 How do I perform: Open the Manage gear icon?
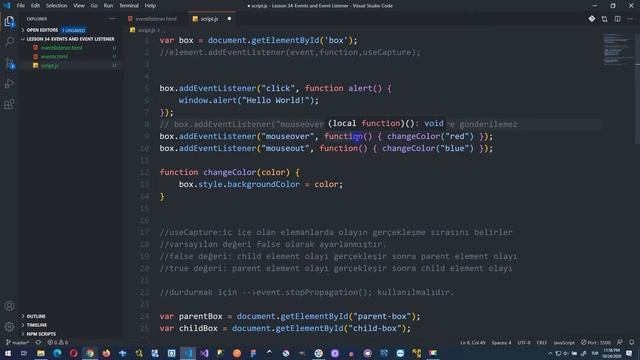(9, 327)
